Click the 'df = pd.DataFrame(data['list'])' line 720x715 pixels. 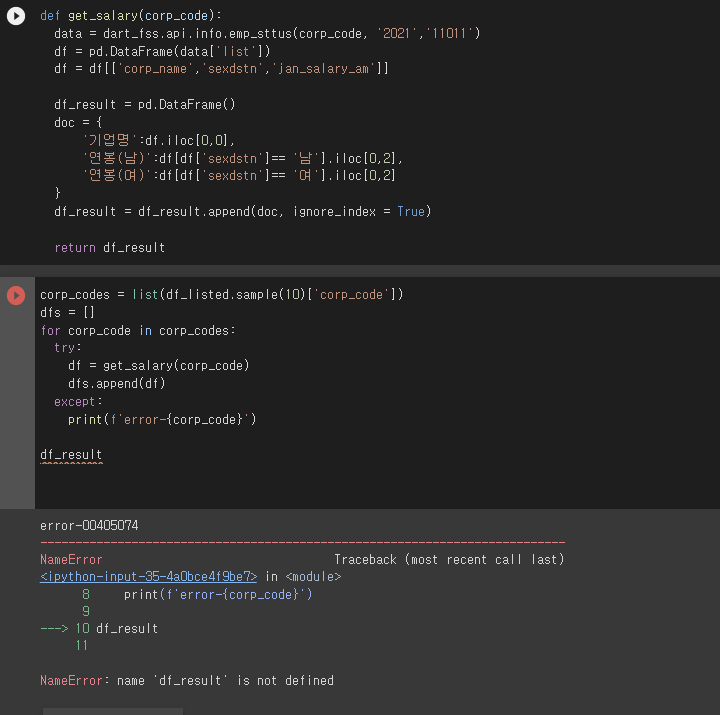coord(162,51)
